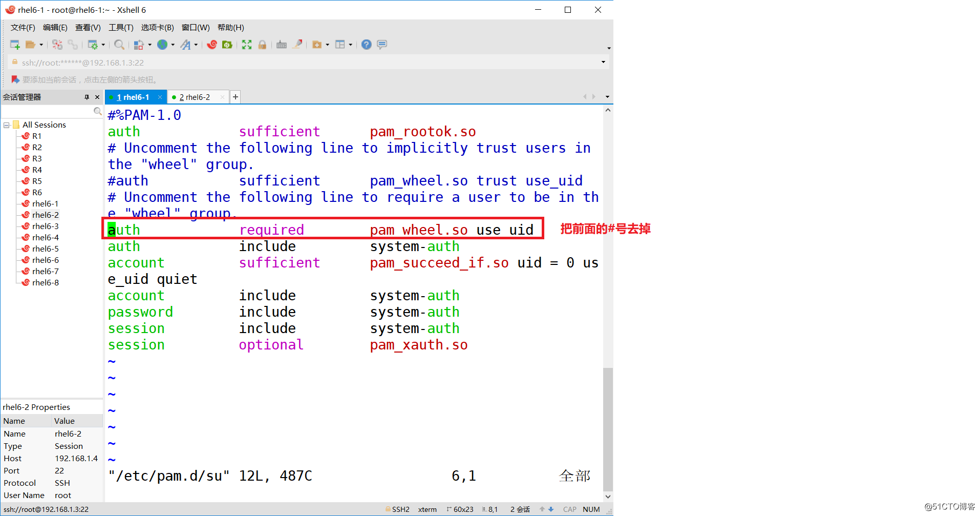Expand the address bar dropdown arrow
The width and height of the screenshot is (980, 516).
click(603, 63)
